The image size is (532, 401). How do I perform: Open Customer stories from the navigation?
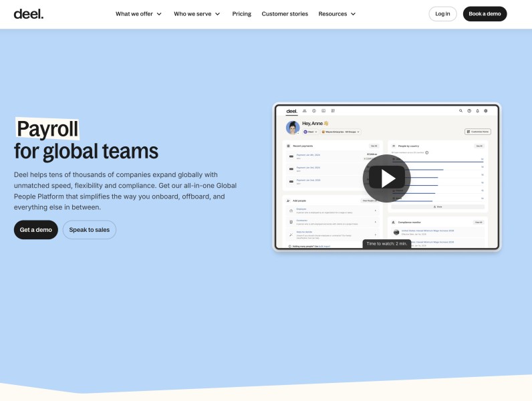[x=285, y=14]
